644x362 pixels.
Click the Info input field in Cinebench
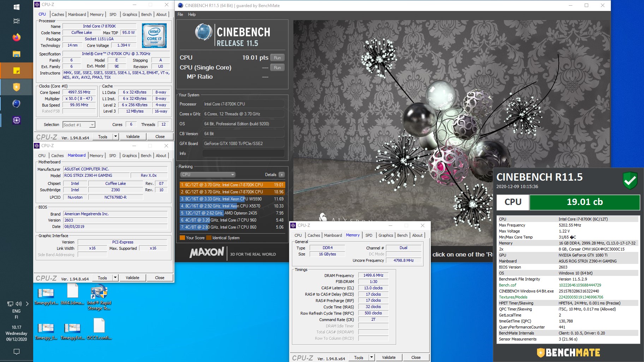pos(243,153)
